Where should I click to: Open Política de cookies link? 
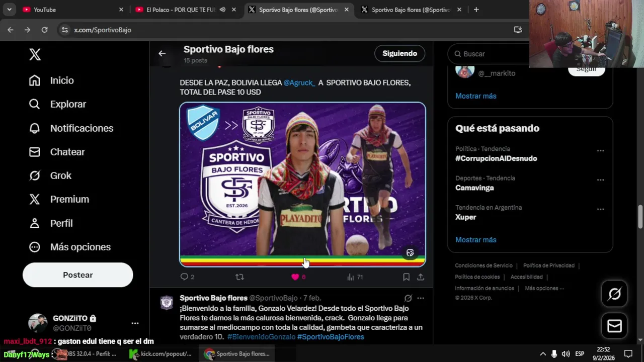(477, 277)
